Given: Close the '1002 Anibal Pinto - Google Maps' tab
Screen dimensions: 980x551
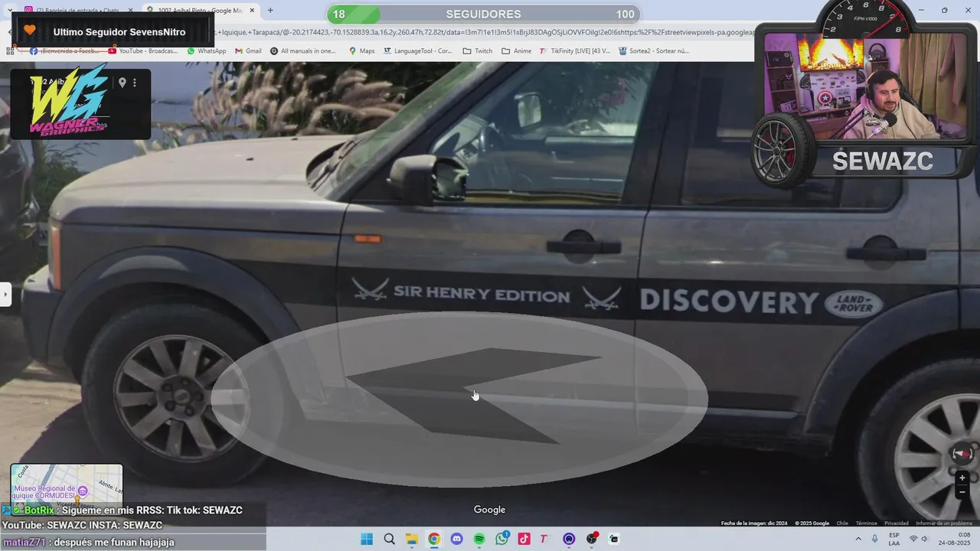Looking at the screenshot, I should point(252,10).
